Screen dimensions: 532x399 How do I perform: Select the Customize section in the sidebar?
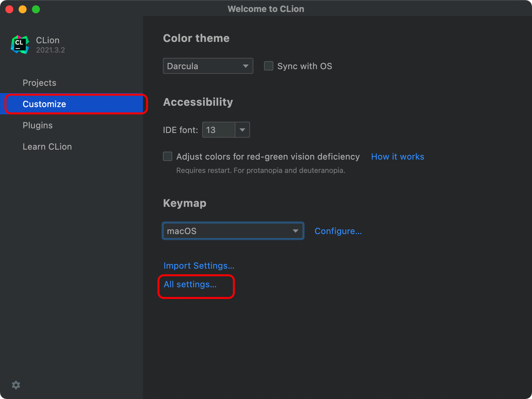coord(44,104)
